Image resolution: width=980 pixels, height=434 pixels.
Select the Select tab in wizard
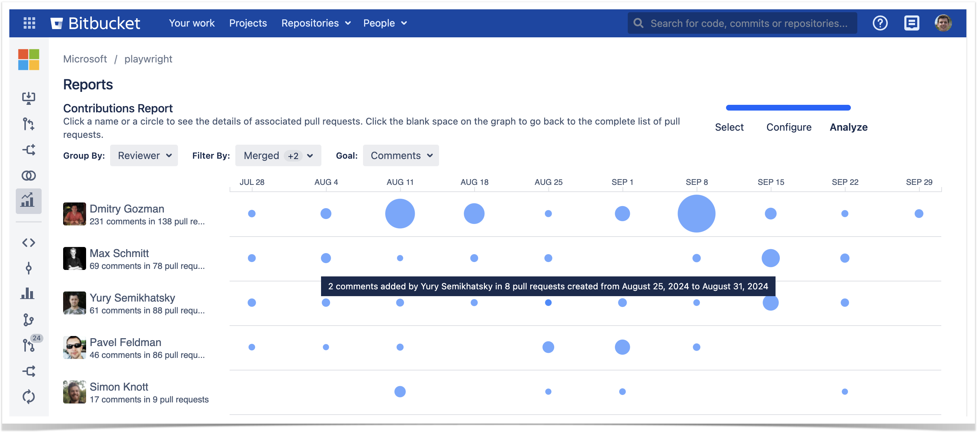coord(729,126)
